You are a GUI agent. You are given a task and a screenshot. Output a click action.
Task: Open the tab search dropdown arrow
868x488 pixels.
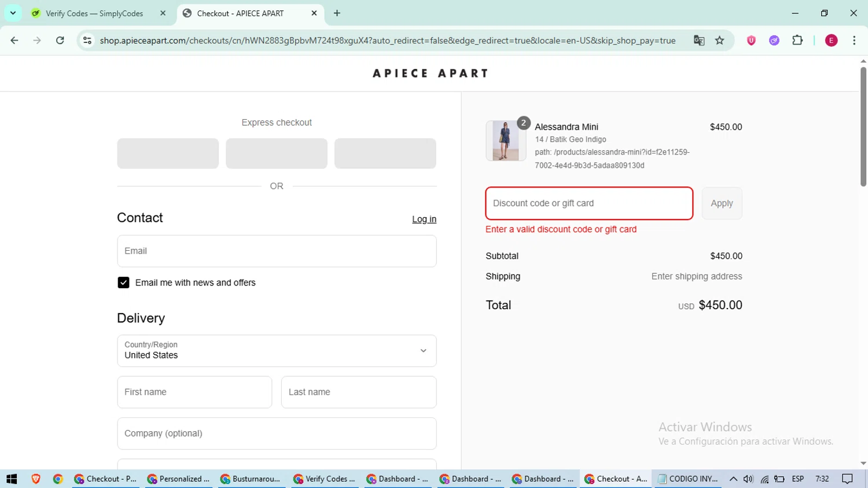point(13,13)
